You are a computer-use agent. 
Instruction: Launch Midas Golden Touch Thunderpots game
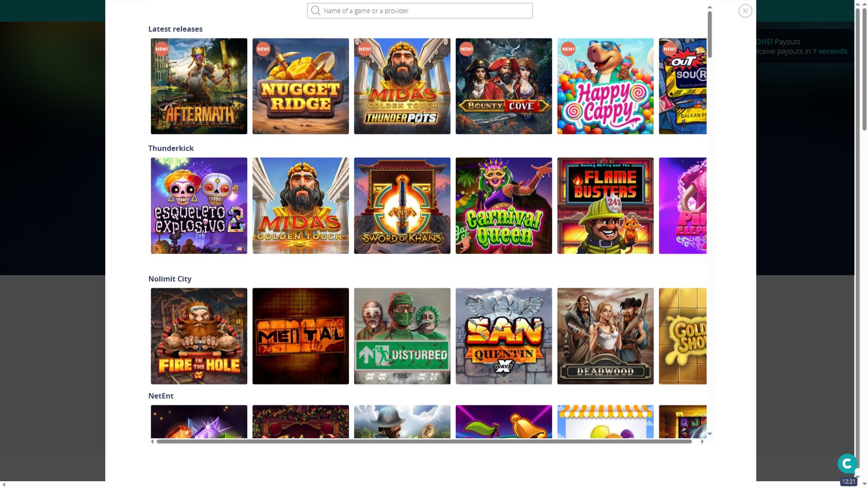pyautogui.click(x=402, y=86)
